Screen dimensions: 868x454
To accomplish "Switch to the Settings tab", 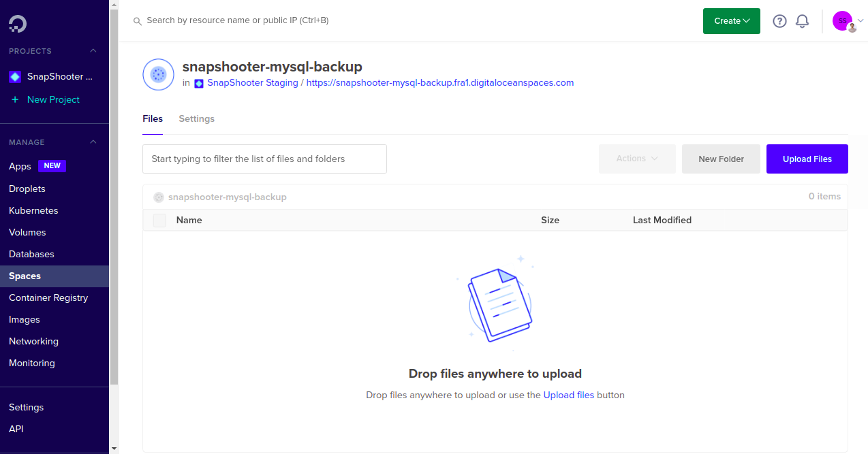I will 196,118.
